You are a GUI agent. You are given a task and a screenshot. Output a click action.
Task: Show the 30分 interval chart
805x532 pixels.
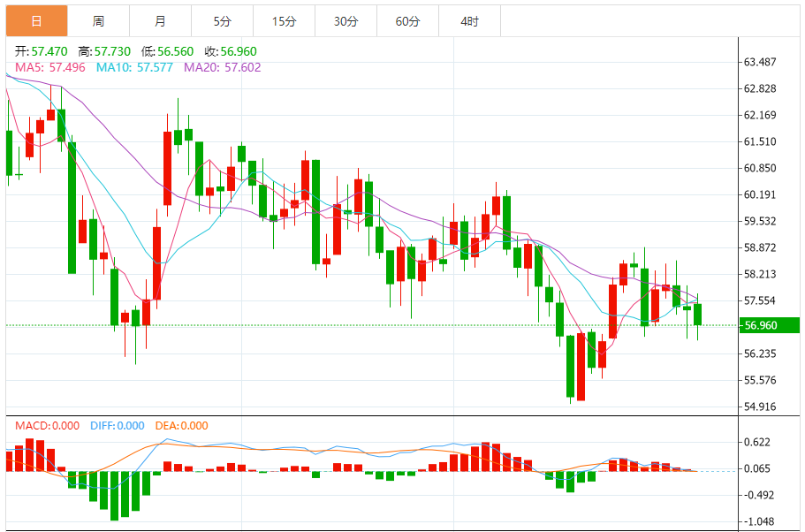pos(346,20)
